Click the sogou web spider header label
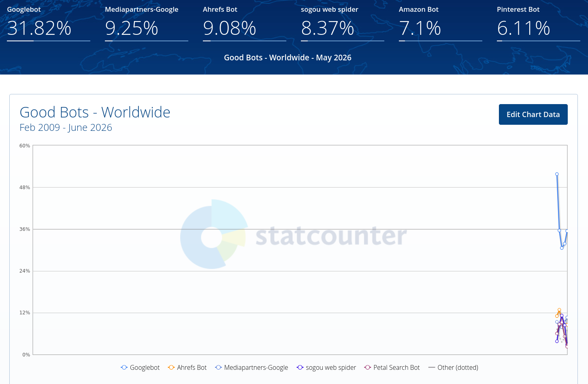 330,9
